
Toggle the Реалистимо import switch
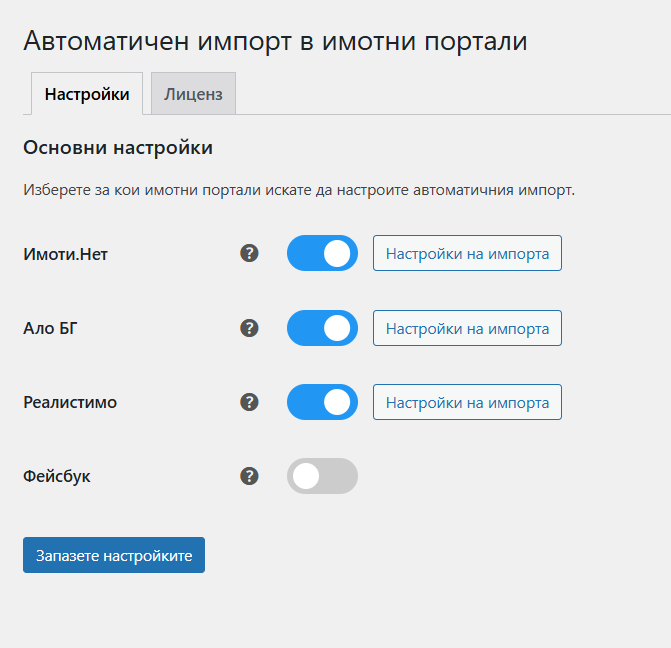[x=322, y=402]
